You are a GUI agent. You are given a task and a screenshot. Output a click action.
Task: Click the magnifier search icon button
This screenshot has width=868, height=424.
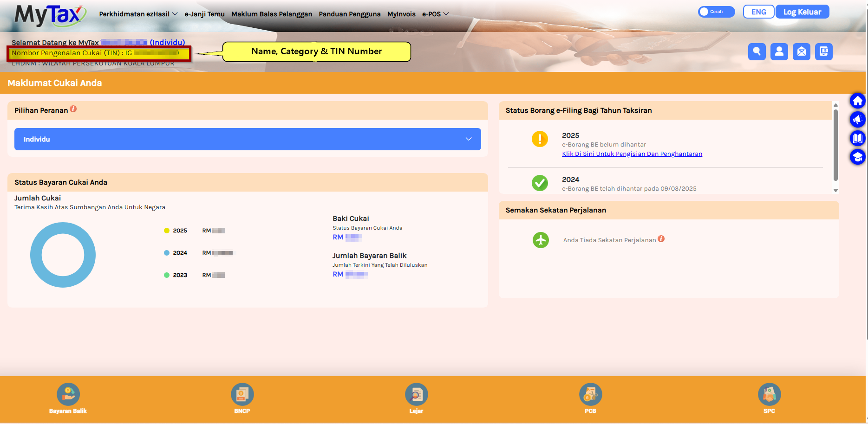click(757, 51)
